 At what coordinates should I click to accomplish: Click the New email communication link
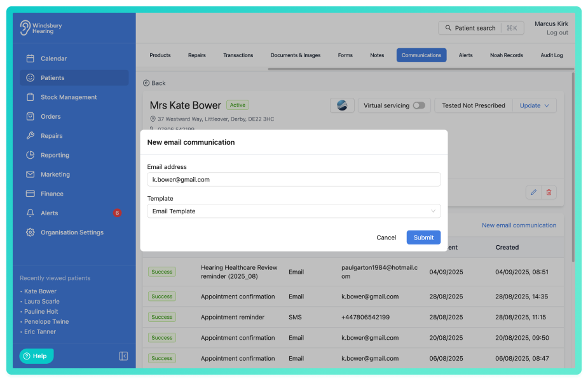tap(519, 225)
